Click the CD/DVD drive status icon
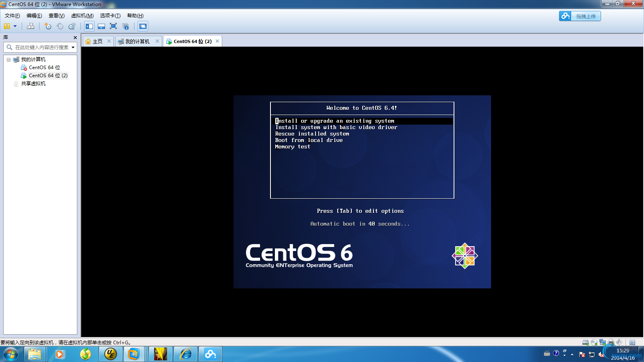 [594, 342]
